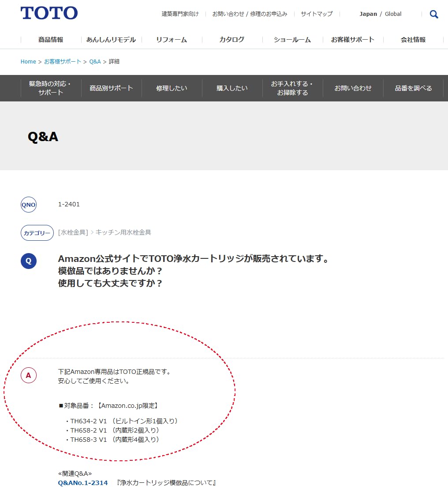Open the サイトマップ link
This screenshot has width=448, height=489.
[x=316, y=14]
